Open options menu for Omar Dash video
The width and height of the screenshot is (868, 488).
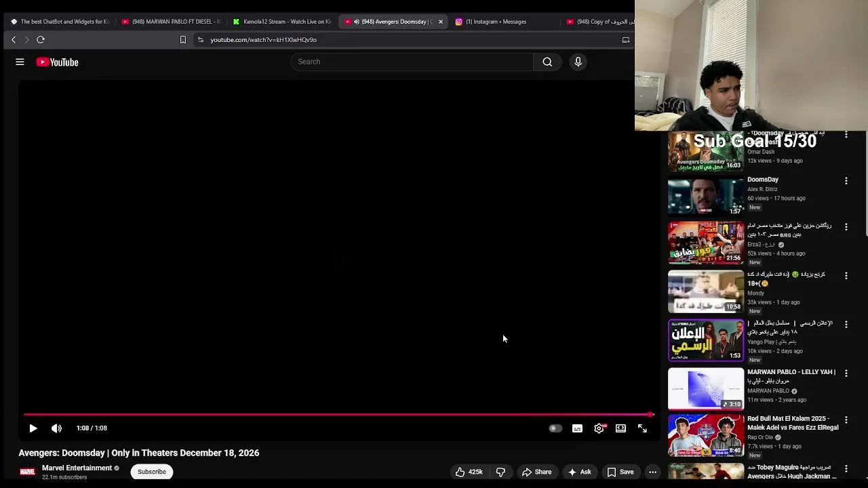click(x=846, y=135)
